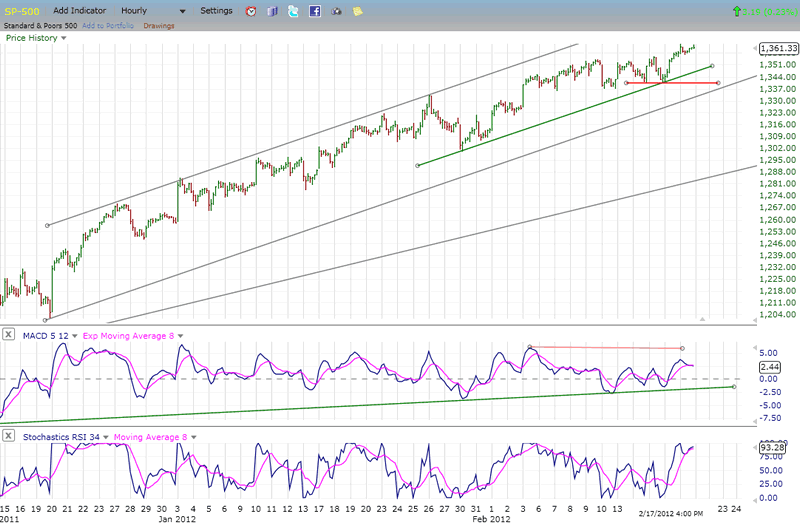Click the camera snapshot icon
The height and width of the screenshot is (523, 800).
pos(336,11)
